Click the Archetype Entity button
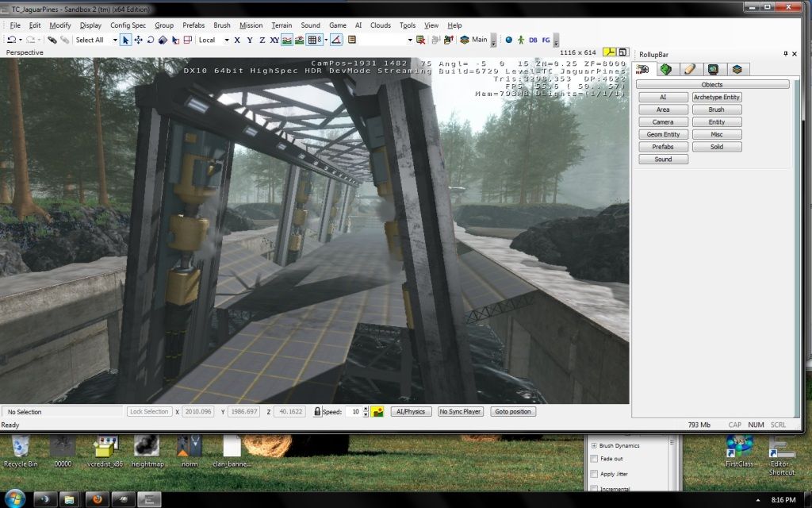Viewport: 812px width, 508px height. pos(717,97)
